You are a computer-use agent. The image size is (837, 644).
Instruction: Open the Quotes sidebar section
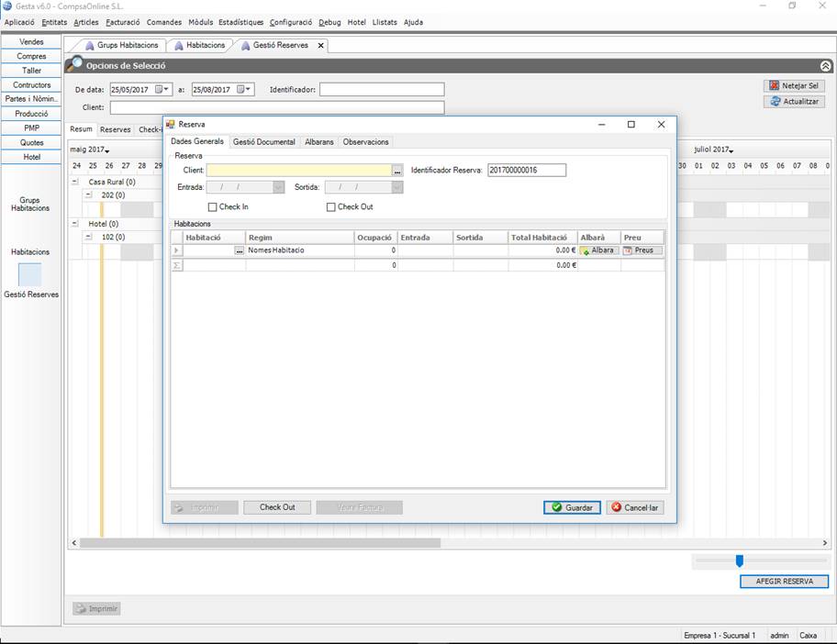tap(31, 142)
